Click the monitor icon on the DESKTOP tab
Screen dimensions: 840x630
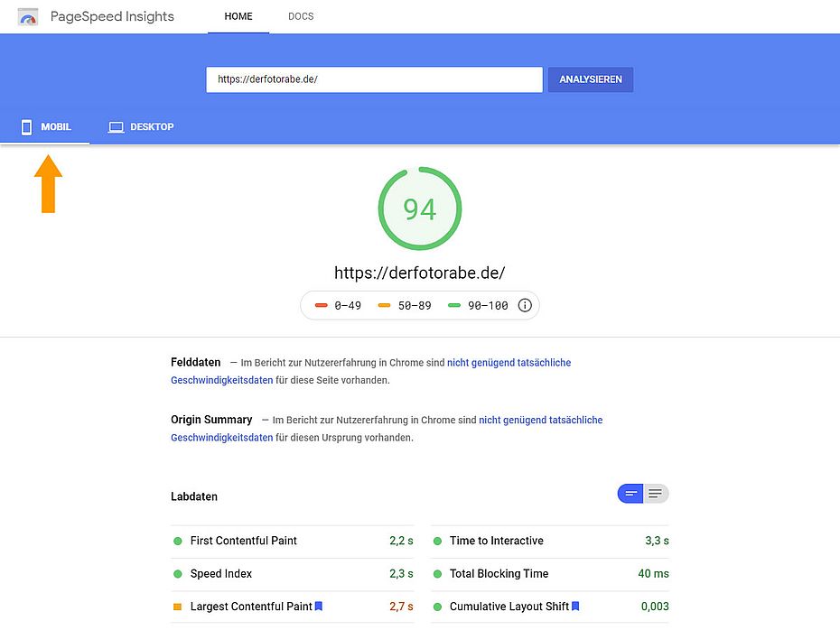[116, 126]
